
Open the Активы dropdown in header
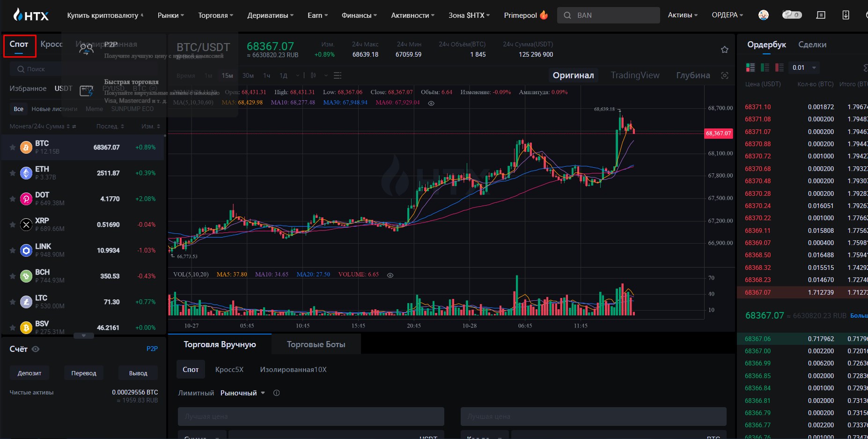pyautogui.click(x=683, y=15)
